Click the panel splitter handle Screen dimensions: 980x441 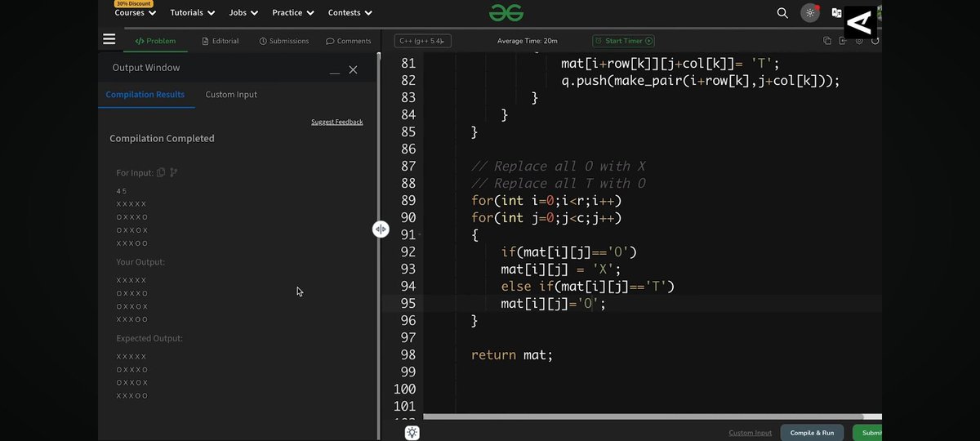click(x=381, y=229)
